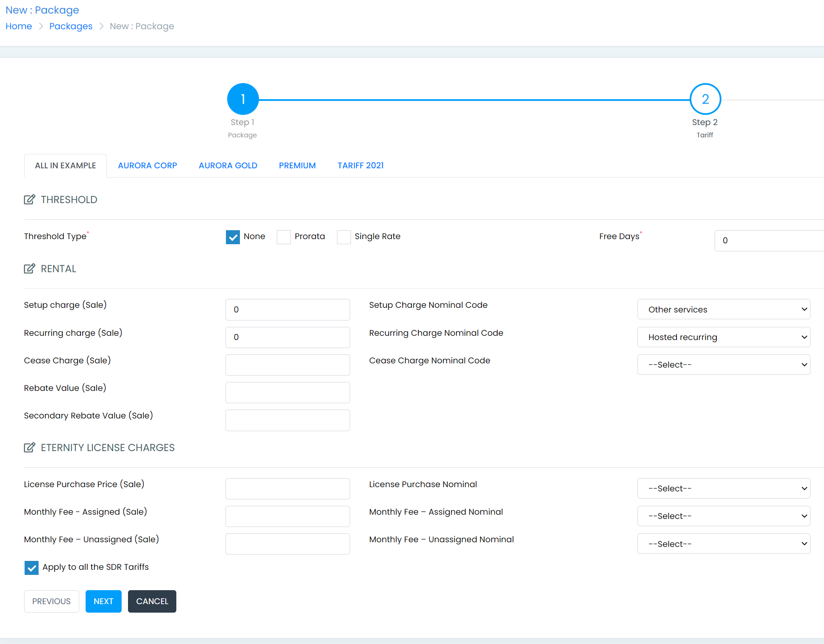Open Monthly Fee Unassigned Nominal dropdown
The width and height of the screenshot is (824, 644).
tap(724, 544)
